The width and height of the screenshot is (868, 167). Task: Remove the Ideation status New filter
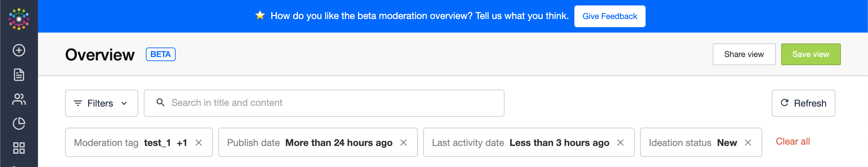[x=748, y=143]
